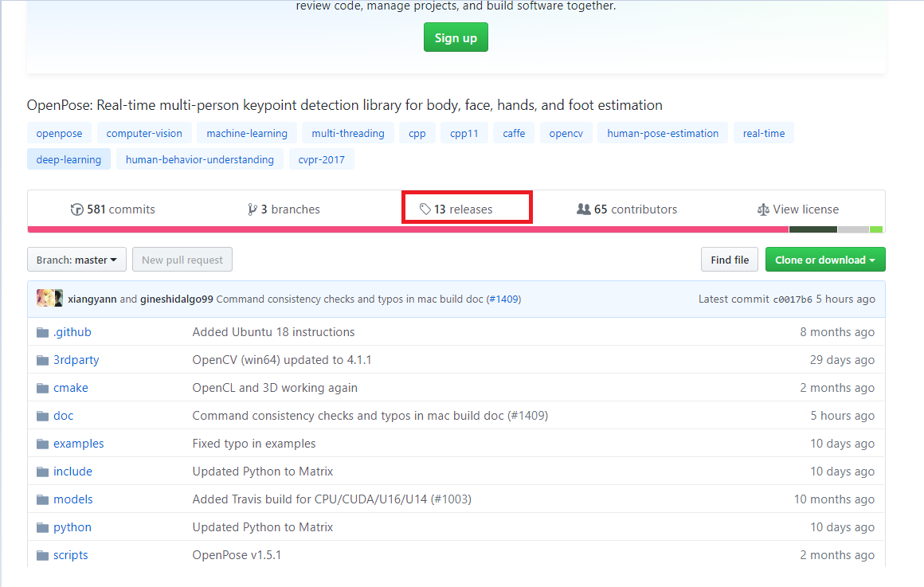This screenshot has height=587, width=924.
Task: Click the commit author avatar thumbnail
Action: coord(49,298)
